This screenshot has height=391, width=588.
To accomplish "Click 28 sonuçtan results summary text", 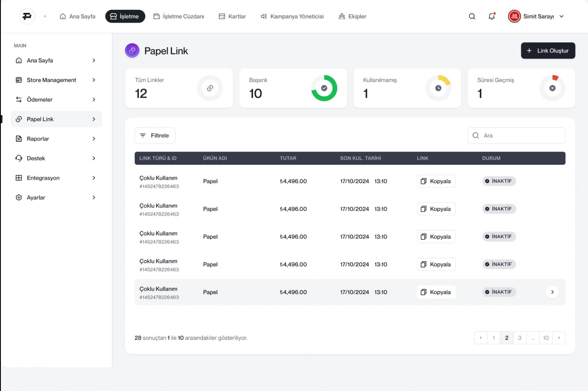I will click(191, 338).
